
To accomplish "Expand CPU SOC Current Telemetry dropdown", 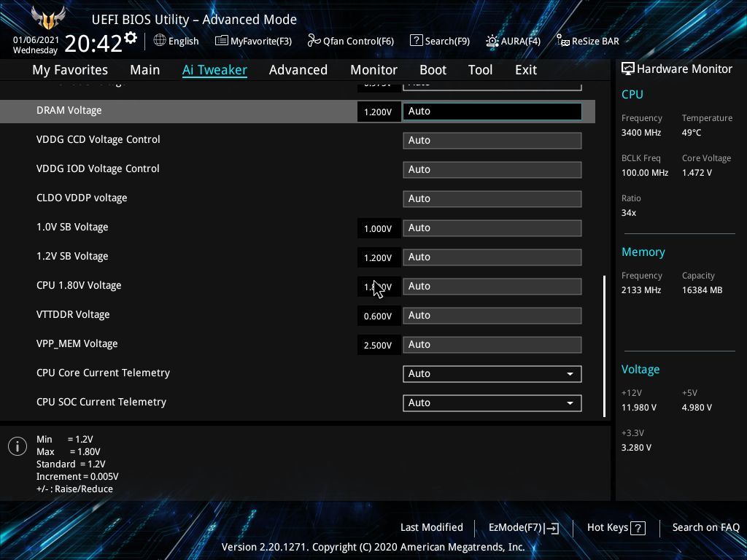I will (x=492, y=402).
